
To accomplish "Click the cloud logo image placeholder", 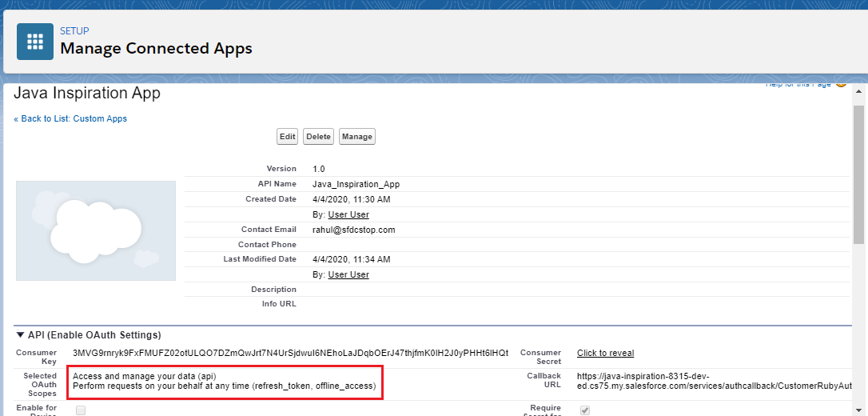I will 96,230.
